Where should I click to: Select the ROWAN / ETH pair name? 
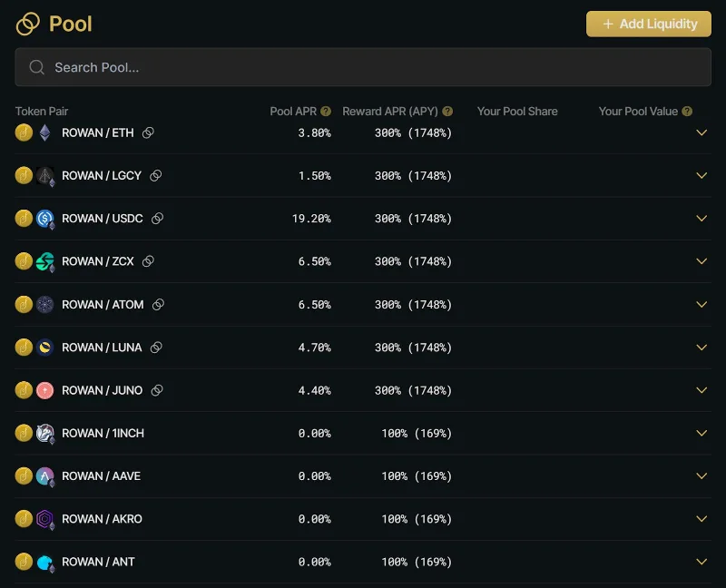(98, 132)
